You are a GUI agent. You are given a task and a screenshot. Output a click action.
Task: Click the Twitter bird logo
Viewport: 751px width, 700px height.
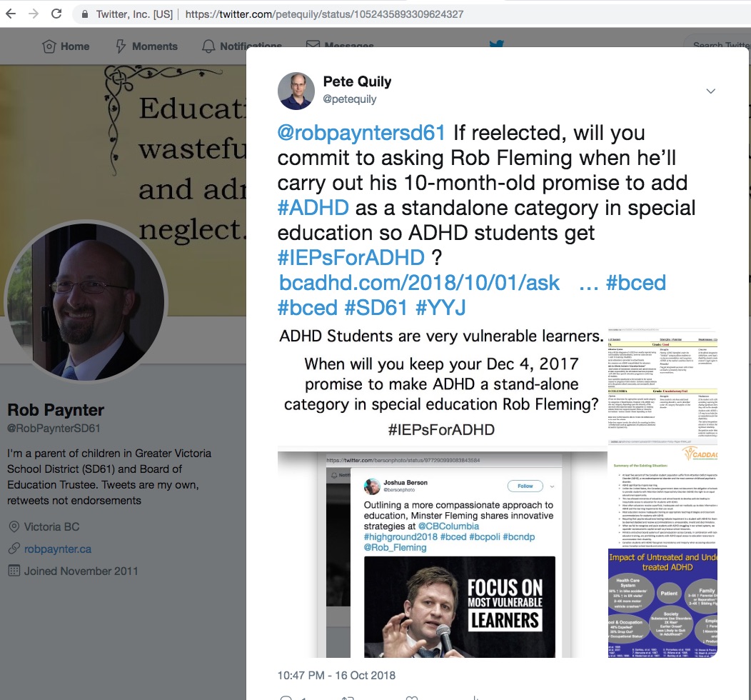point(497,44)
